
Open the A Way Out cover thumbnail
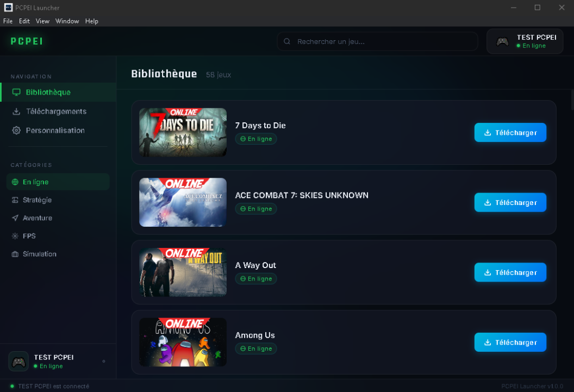[183, 272]
